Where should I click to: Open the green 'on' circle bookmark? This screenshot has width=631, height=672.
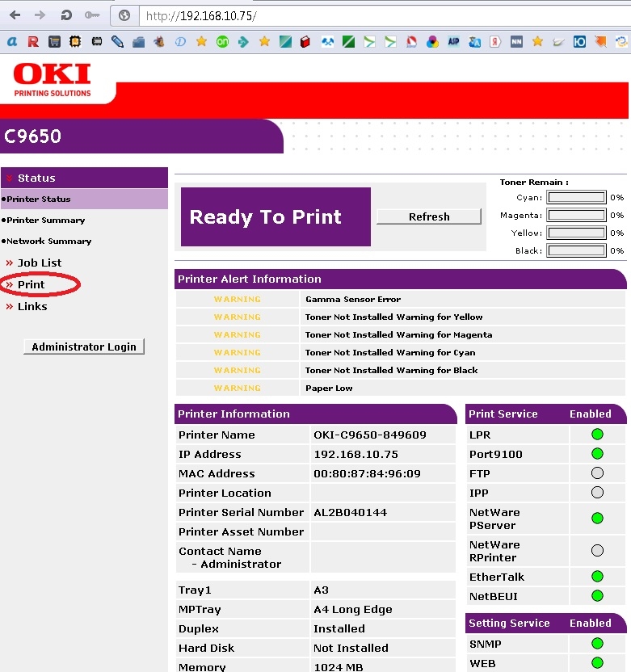pos(222,41)
